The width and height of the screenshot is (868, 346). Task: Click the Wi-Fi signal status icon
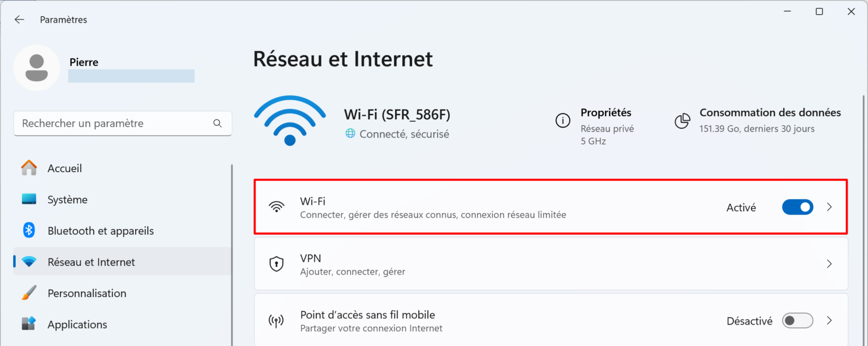pos(290,120)
